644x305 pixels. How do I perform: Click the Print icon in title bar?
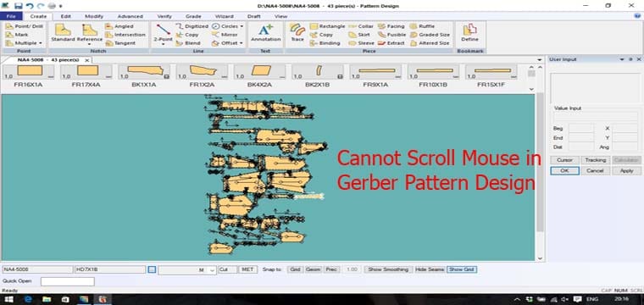click(52, 6)
